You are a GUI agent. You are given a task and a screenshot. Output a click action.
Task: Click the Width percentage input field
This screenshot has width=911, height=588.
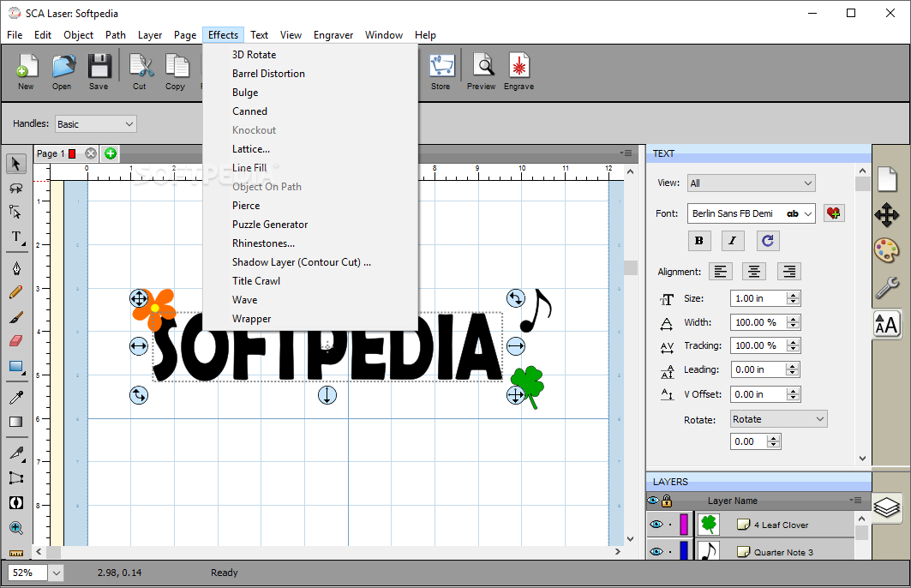pos(758,322)
